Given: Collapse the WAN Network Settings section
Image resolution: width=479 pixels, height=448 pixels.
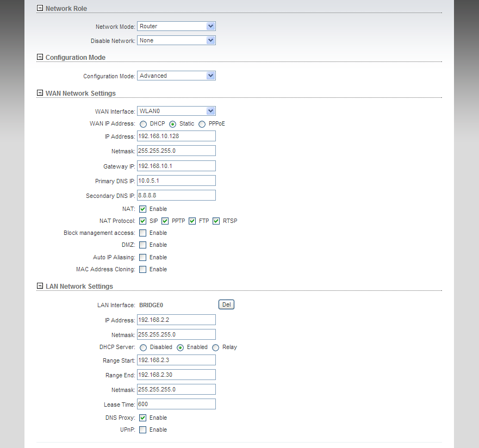Looking at the screenshot, I should point(40,92).
